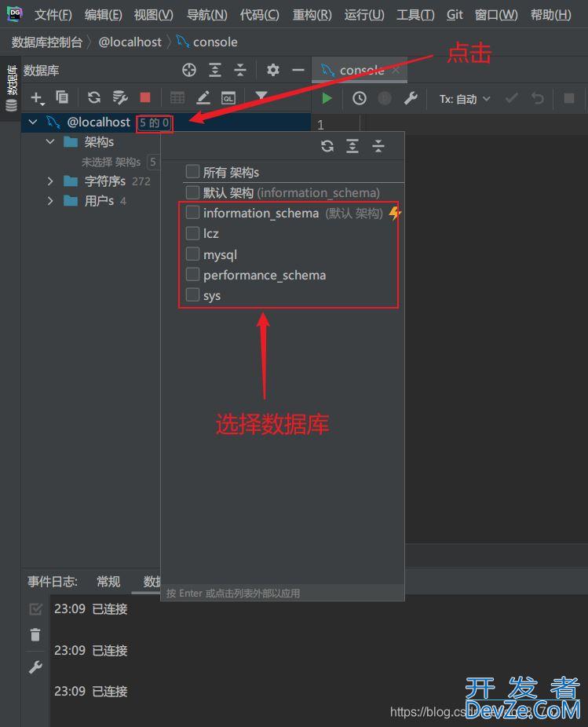
Task: Open the 重构(R) menu
Action: (x=312, y=15)
